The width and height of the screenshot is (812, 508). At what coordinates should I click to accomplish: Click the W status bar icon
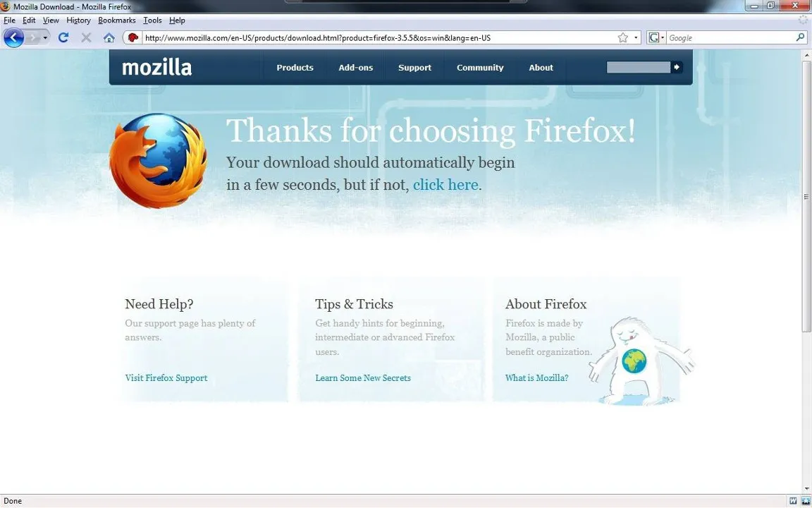click(x=794, y=501)
